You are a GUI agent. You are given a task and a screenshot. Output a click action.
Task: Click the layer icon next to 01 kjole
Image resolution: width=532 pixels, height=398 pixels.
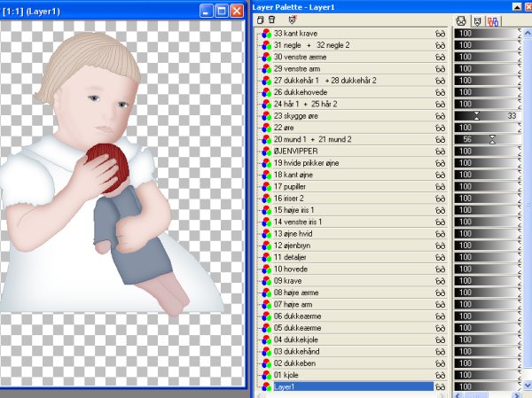click(266, 374)
